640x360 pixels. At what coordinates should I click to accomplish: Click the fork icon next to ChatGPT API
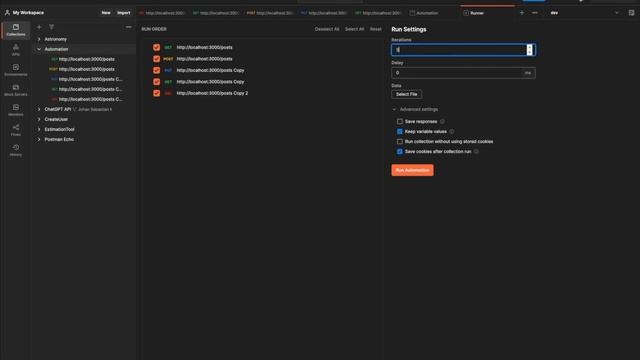tap(74, 109)
